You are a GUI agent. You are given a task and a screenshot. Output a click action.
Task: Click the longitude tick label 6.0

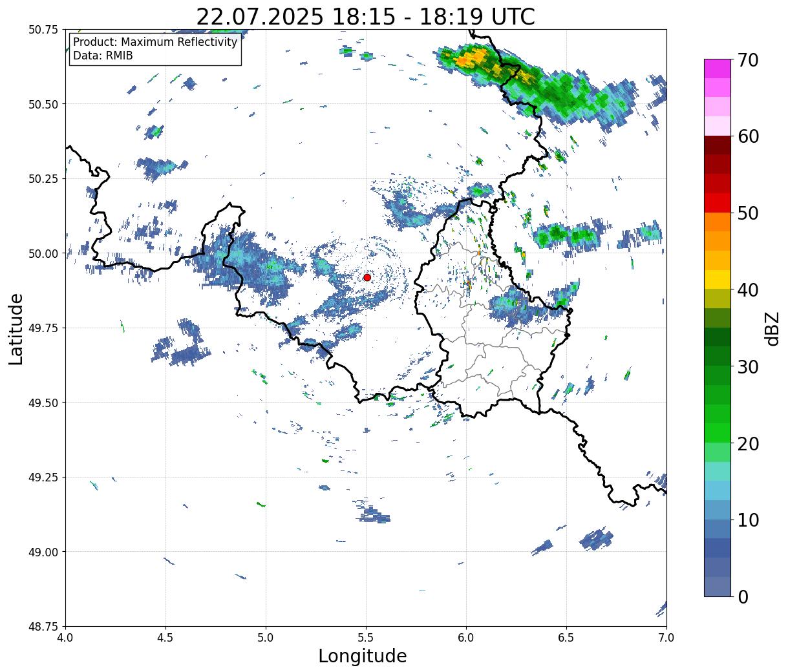tap(466, 638)
